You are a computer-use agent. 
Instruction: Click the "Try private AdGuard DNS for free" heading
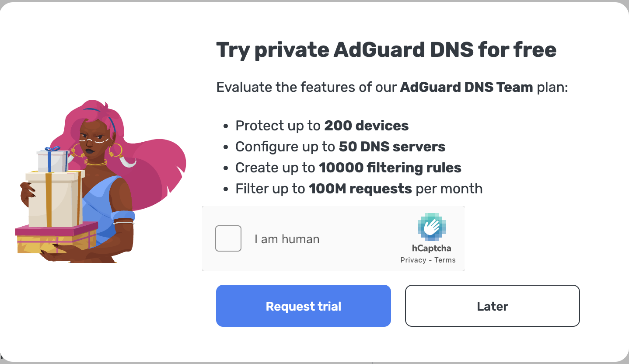point(386,50)
